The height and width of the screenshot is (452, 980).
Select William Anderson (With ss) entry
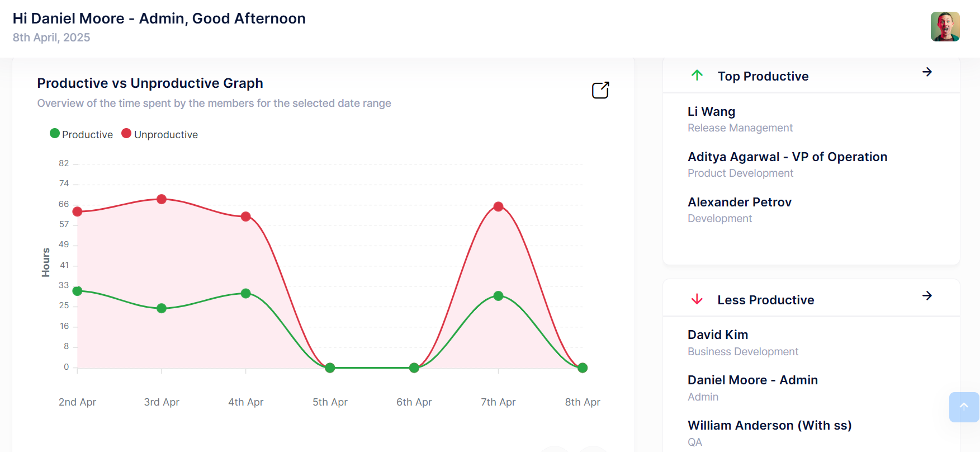click(x=769, y=425)
